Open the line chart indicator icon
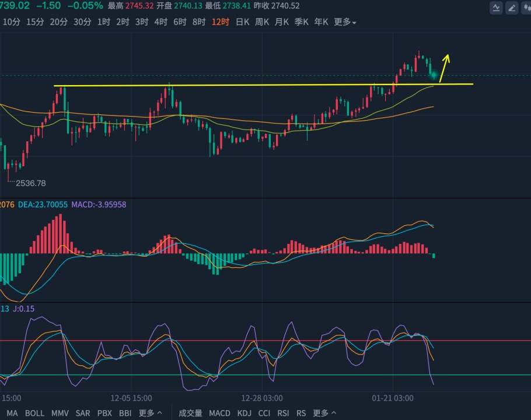Screen dimensions: 531x420 pos(496,8)
